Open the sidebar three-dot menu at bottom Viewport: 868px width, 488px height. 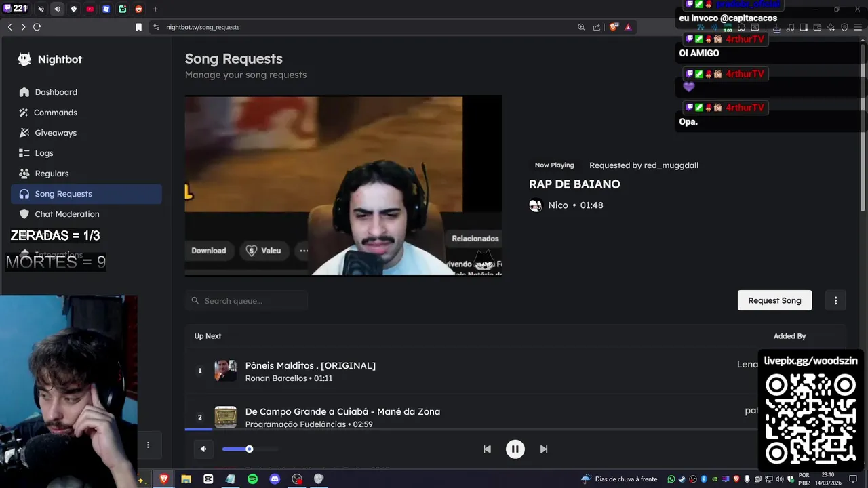[x=148, y=445]
